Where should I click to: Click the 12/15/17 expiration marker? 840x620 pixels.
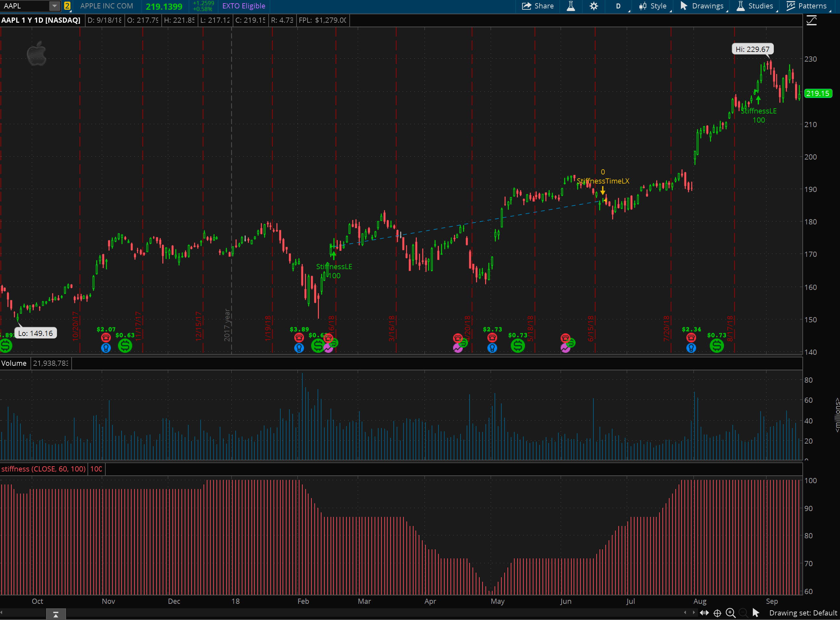(198, 326)
